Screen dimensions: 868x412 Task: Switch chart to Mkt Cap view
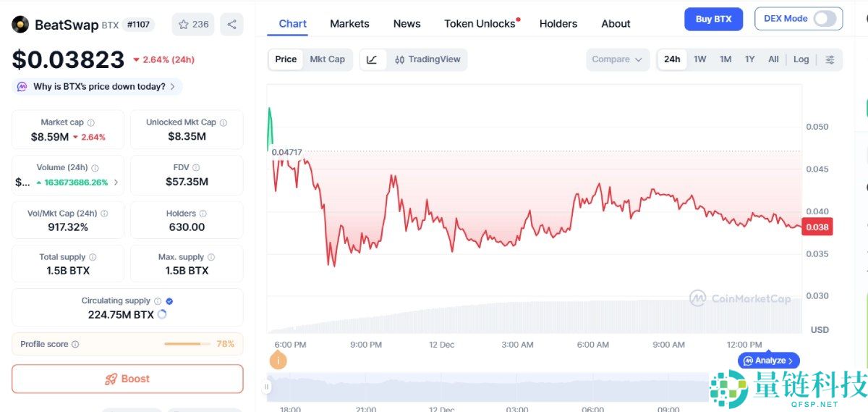327,59
